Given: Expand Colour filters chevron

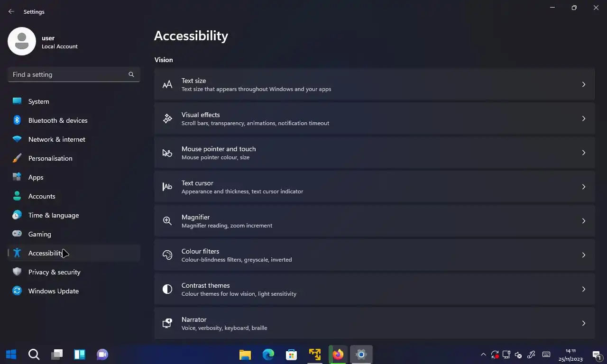Looking at the screenshot, I should click(x=584, y=255).
